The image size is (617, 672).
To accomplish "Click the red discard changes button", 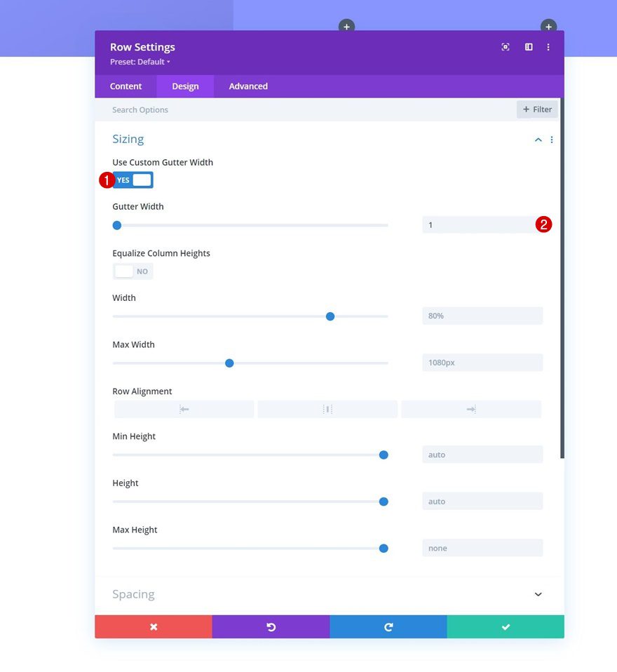I will point(153,626).
